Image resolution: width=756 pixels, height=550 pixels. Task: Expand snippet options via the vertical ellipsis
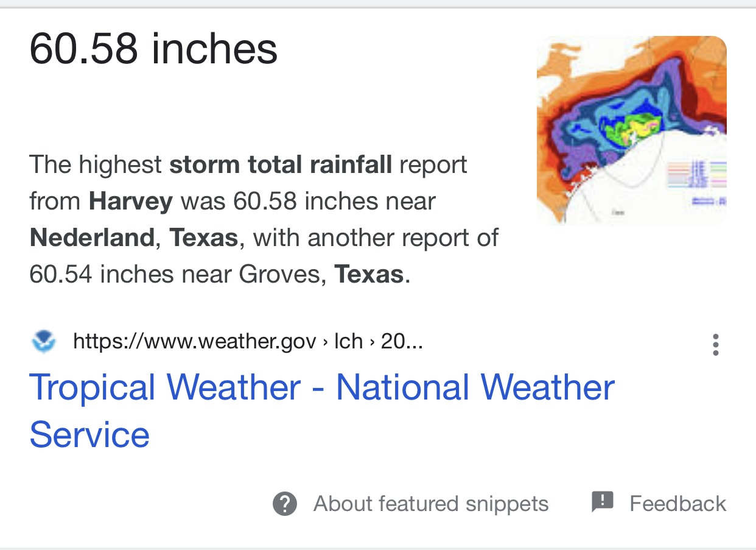[716, 344]
